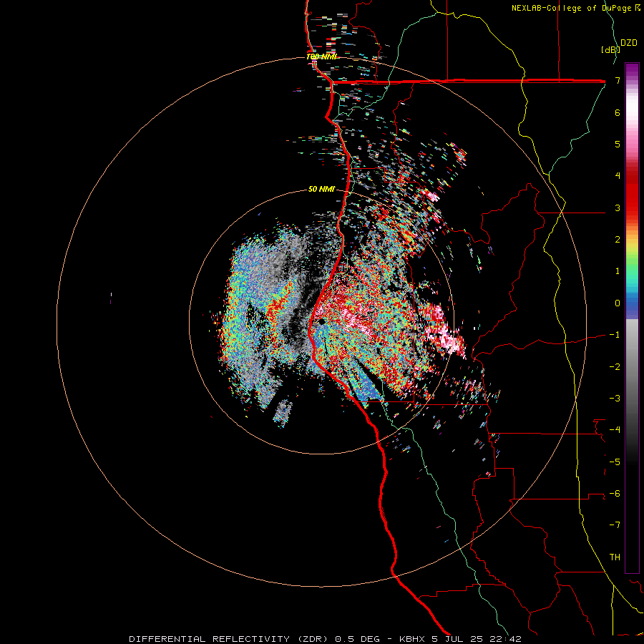Click the -5 value on the color scale
The image size is (644, 644).
pos(615,462)
